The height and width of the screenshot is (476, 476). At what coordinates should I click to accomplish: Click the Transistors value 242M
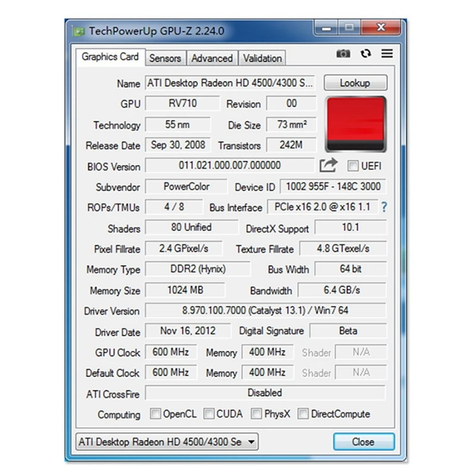coord(292,145)
